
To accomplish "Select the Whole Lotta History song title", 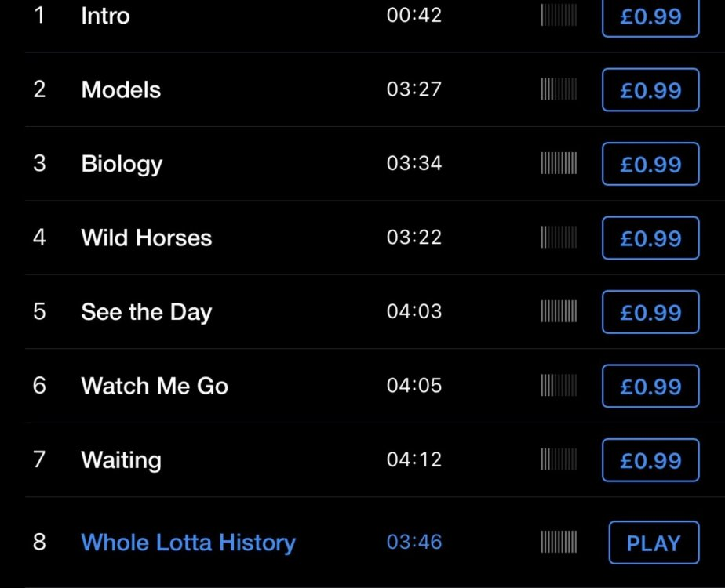I will click(188, 543).
